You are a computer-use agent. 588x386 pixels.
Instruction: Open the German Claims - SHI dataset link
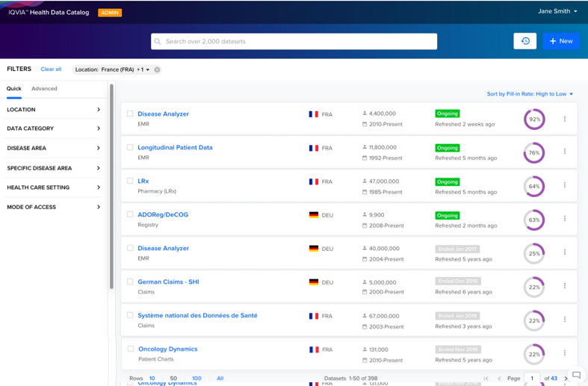pos(168,281)
